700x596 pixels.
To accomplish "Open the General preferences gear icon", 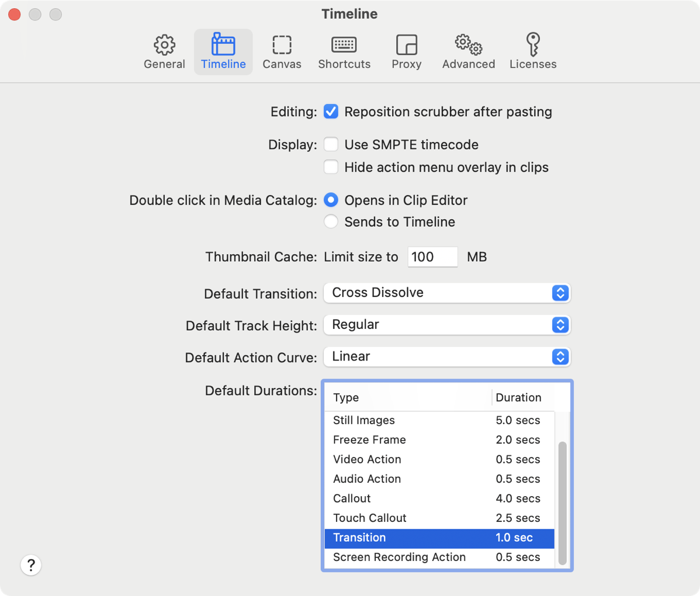I will tap(164, 46).
